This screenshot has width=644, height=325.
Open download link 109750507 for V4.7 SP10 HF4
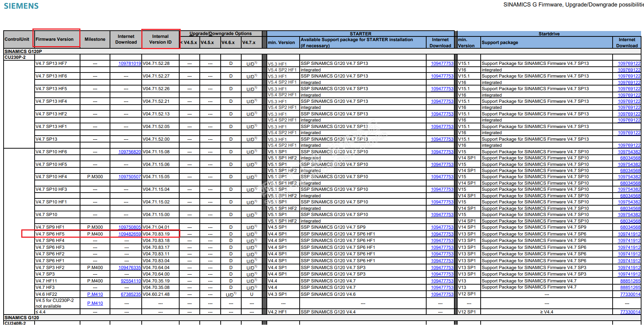coord(129,177)
